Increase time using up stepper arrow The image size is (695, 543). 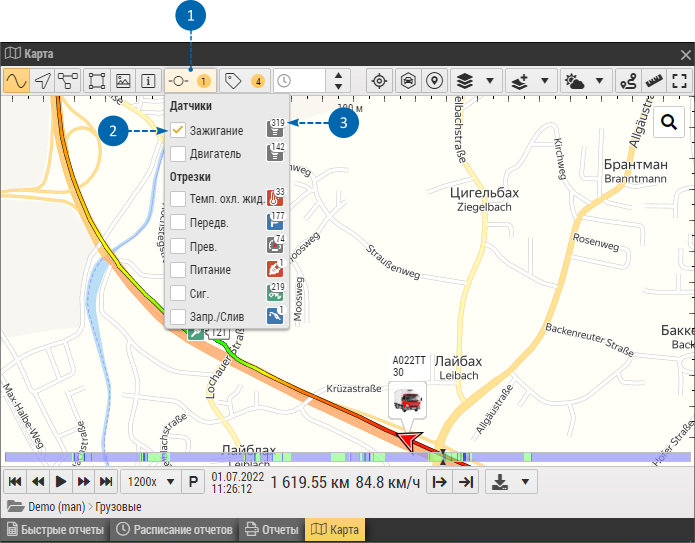[x=339, y=75]
